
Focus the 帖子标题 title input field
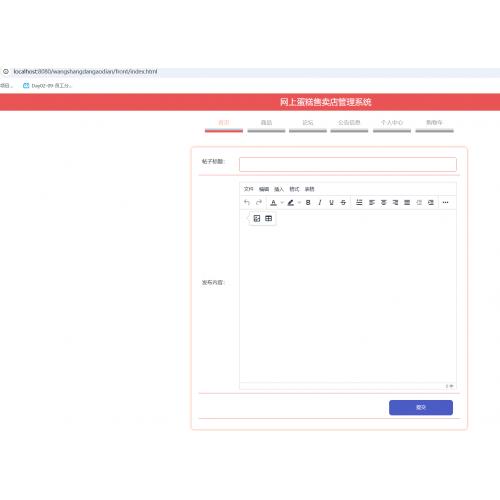point(348,164)
